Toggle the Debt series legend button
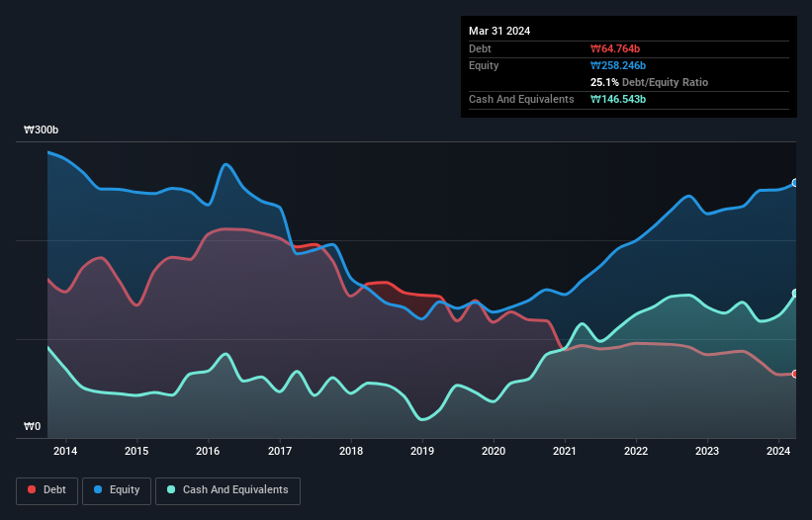Screen dimensions: 812x520 tap(46, 490)
